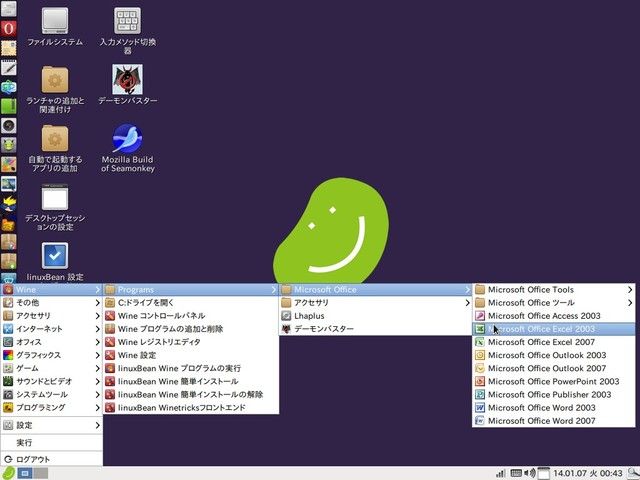
Task: Expand the Microsoft Office ツール submenu
Action: tap(553, 303)
